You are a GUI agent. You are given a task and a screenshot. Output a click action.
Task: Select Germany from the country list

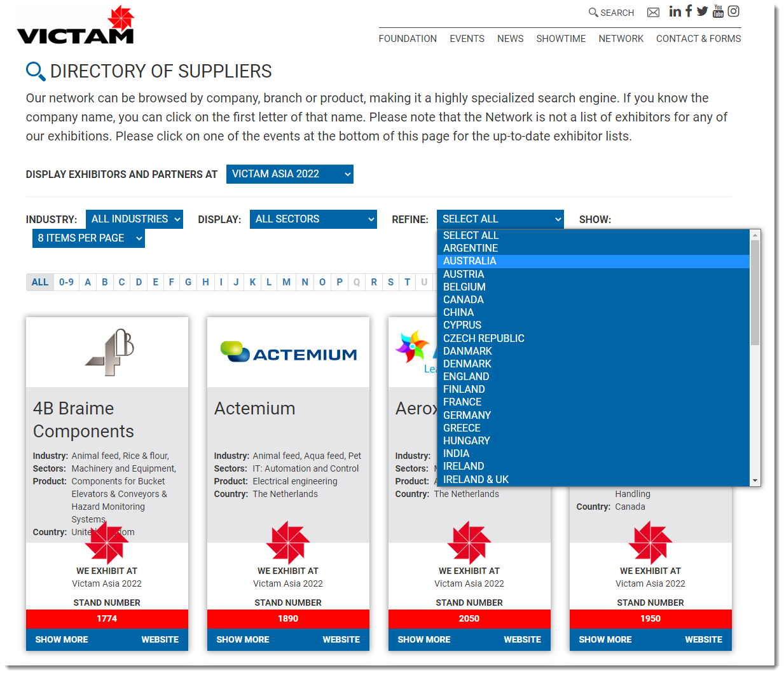[467, 415]
